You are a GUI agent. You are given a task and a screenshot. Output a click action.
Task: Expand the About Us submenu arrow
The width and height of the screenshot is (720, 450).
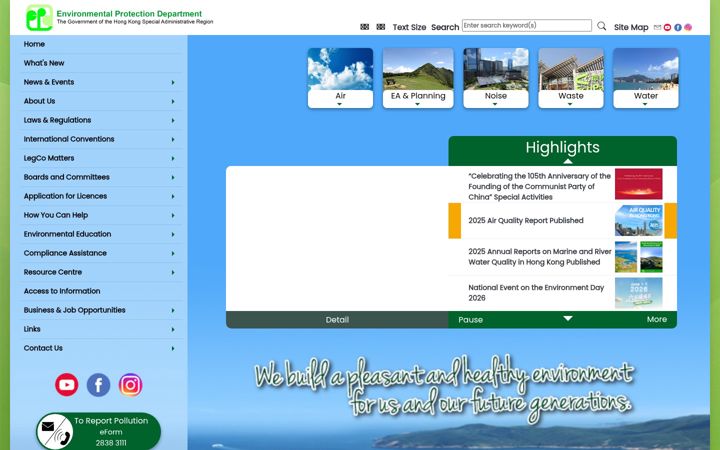click(x=173, y=101)
